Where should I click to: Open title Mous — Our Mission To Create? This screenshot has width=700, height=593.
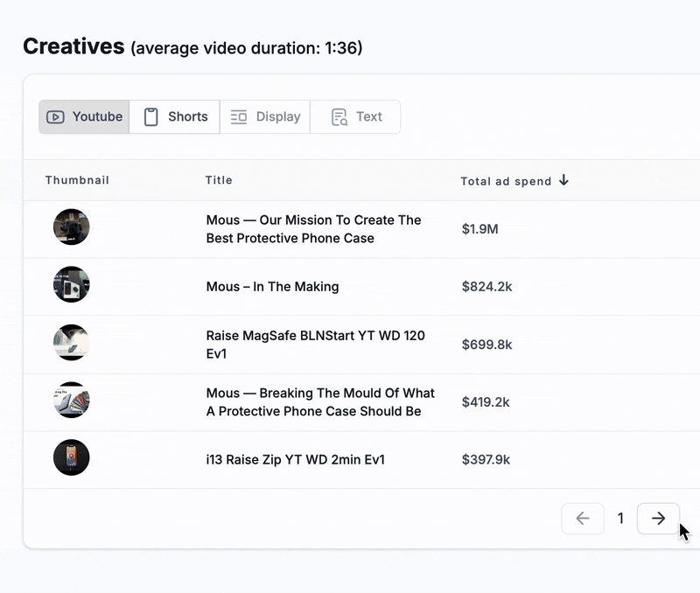(x=313, y=229)
